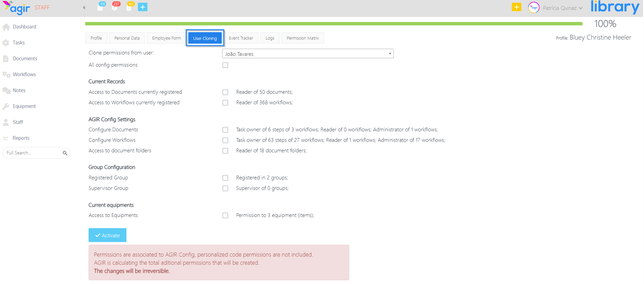Click text 'Reader of 50 documents;'
The image size is (644, 284).
tap(264, 92)
